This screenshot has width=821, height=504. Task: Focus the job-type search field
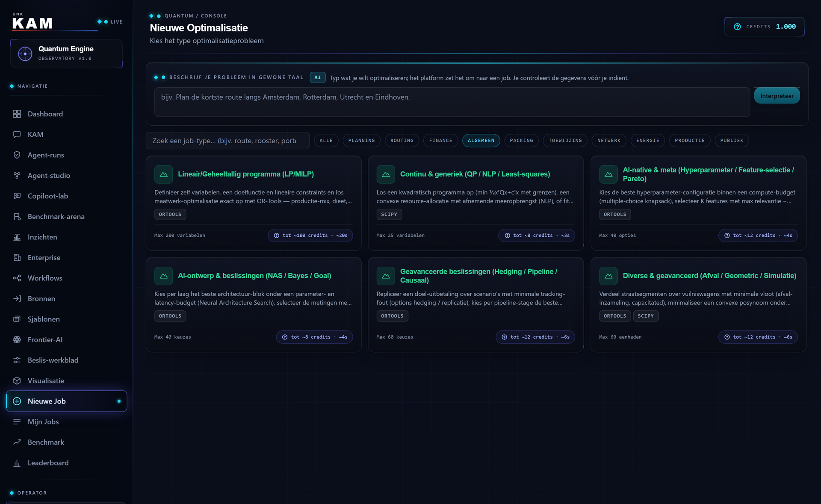coord(227,141)
